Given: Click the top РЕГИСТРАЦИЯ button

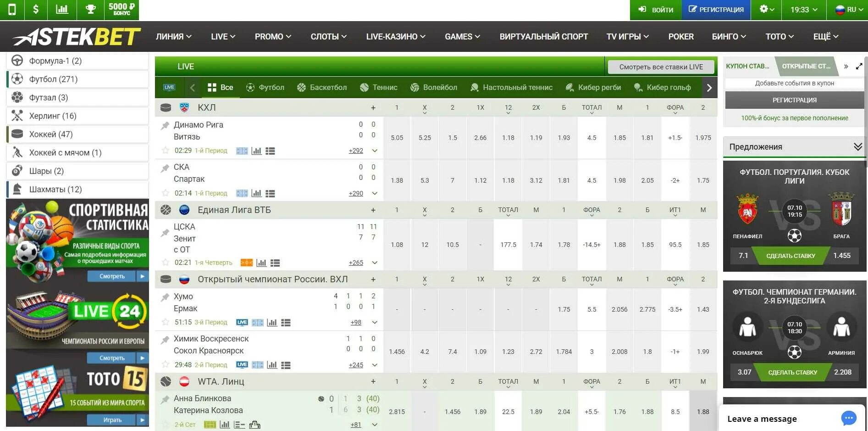Looking at the screenshot, I should point(716,10).
